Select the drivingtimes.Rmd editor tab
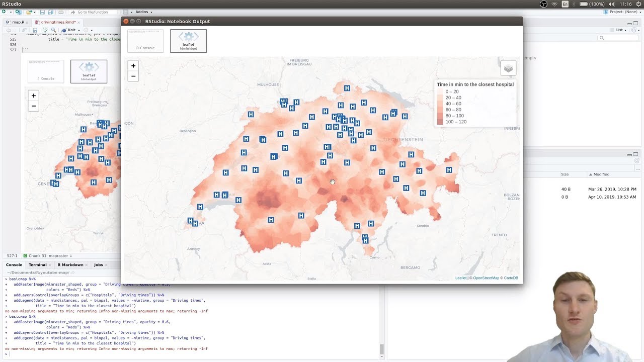 (58, 22)
